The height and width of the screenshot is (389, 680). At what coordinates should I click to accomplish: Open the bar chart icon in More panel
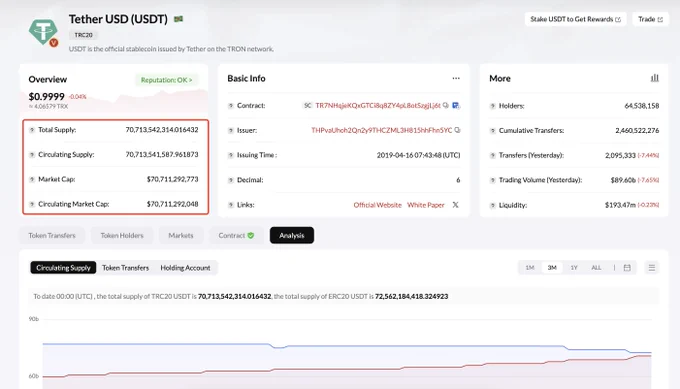click(655, 78)
